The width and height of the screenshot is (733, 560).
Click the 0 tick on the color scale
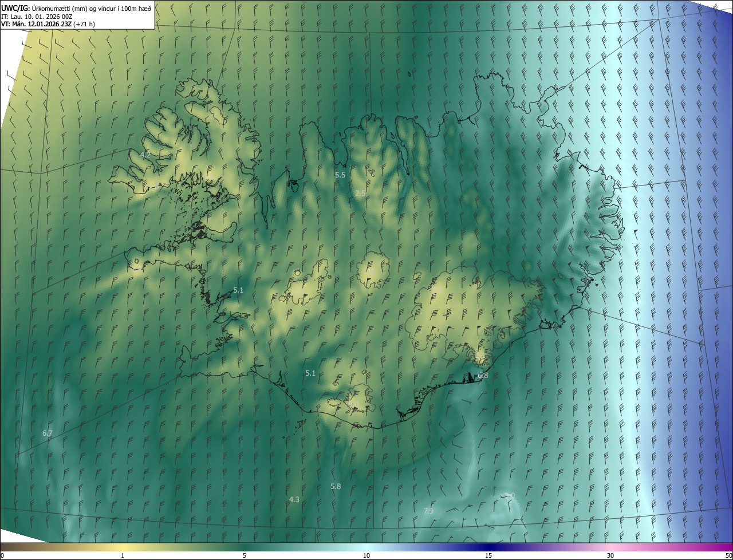pyautogui.click(x=2, y=555)
